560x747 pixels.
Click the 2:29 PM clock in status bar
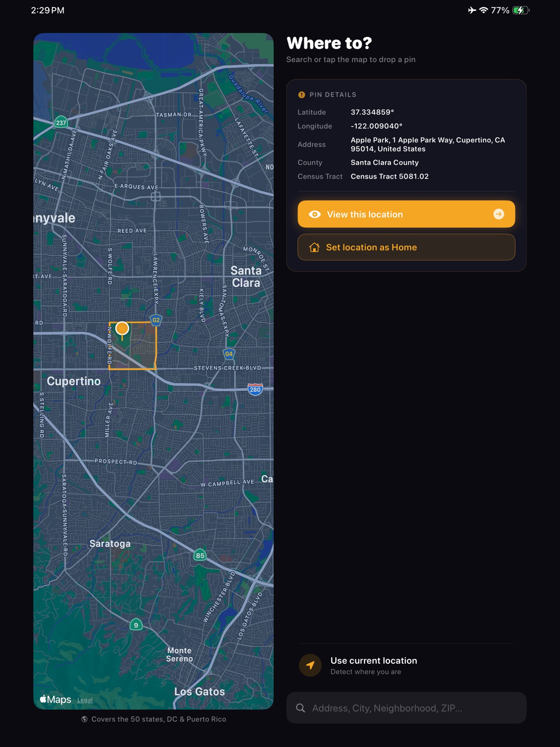(48, 10)
